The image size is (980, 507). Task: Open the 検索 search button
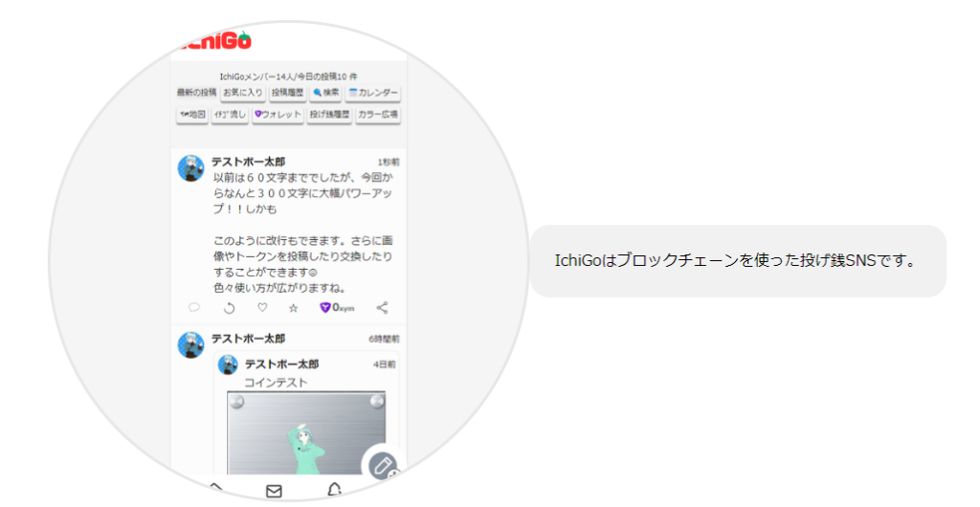pyautogui.click(x=326, y=93)
